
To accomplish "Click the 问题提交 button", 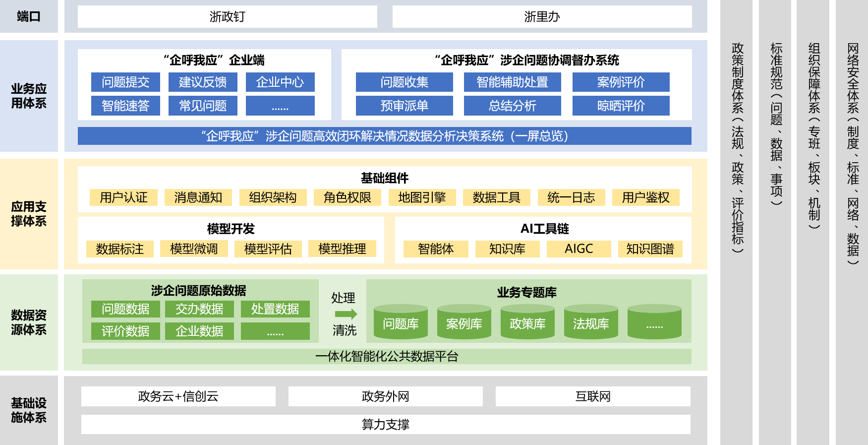I will tap(125, 82).
